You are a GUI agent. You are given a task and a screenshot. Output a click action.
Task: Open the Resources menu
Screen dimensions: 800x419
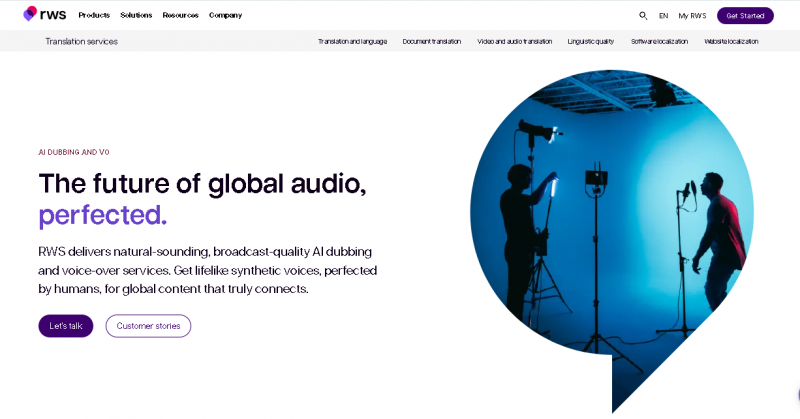[180, 16]
